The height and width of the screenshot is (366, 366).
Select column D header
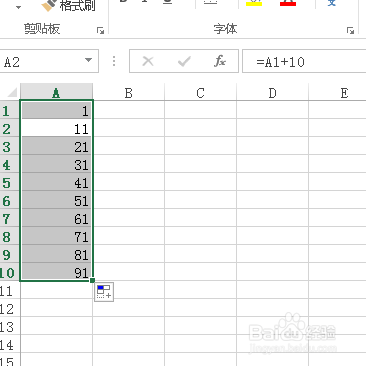pyautogui.click(x=273, y=92)
